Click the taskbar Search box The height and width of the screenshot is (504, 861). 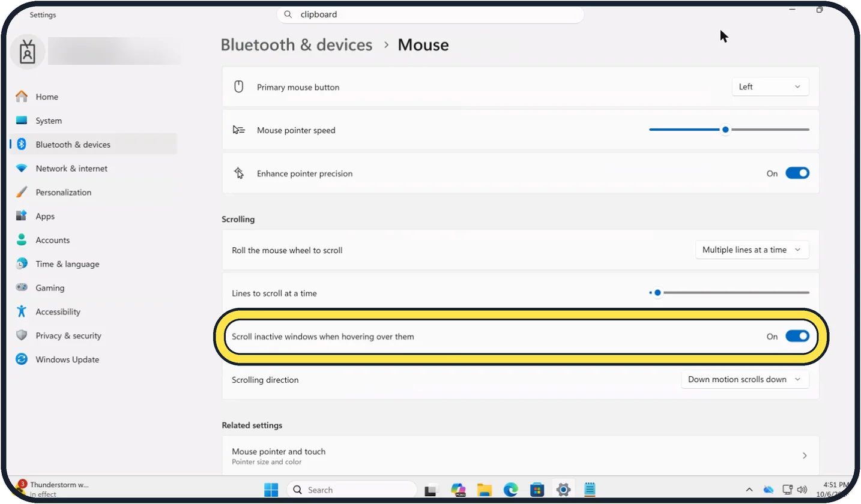[x=352, y=490]
